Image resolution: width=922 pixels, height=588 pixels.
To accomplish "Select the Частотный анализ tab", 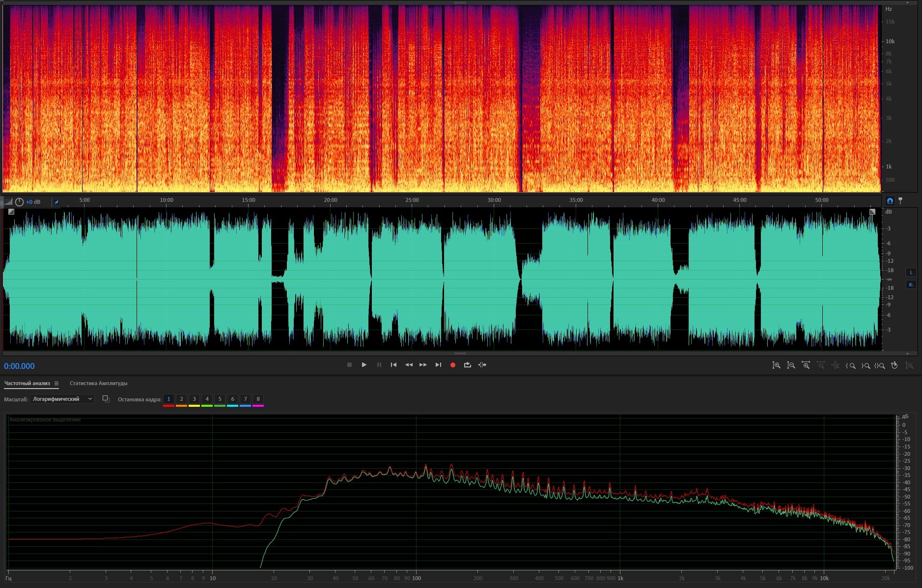I will pyautogui.click(x=27, y=383).
